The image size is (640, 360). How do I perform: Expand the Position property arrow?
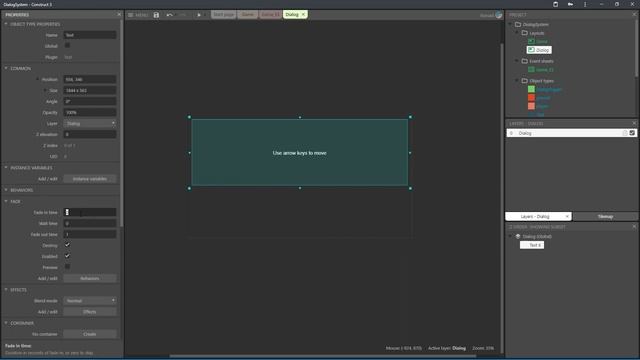(x=38, y=79)
